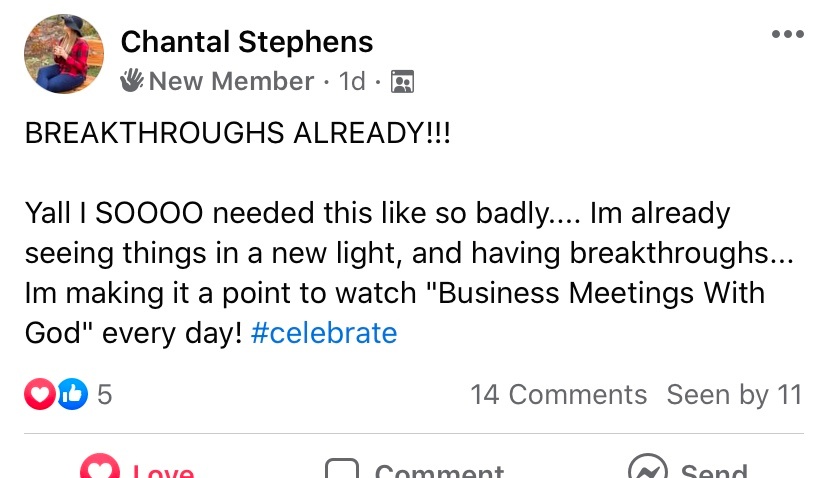Open the three-dot post options menu
828x478 pixels.
(x=787, y=35)
